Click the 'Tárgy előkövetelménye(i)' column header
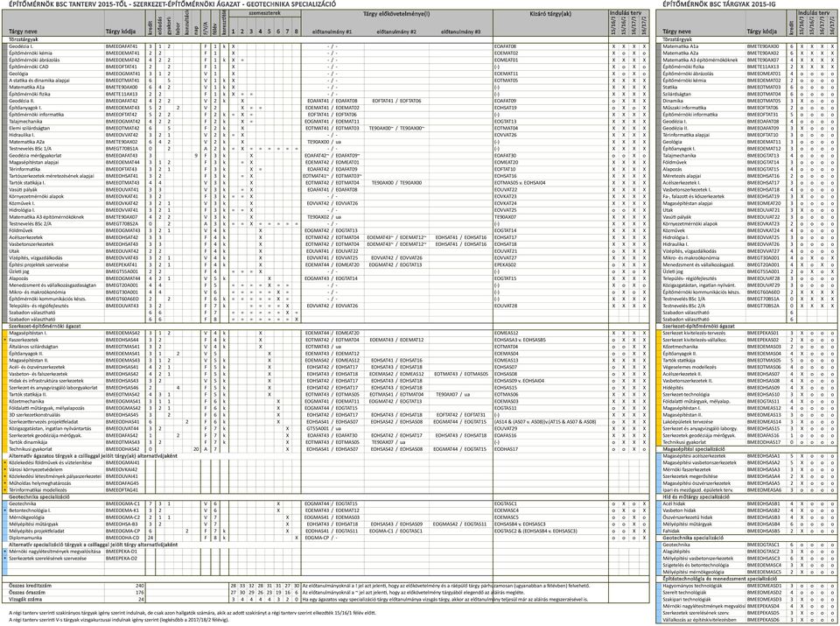The width and height of the screenshot is (840, 626). pos(395,14)
